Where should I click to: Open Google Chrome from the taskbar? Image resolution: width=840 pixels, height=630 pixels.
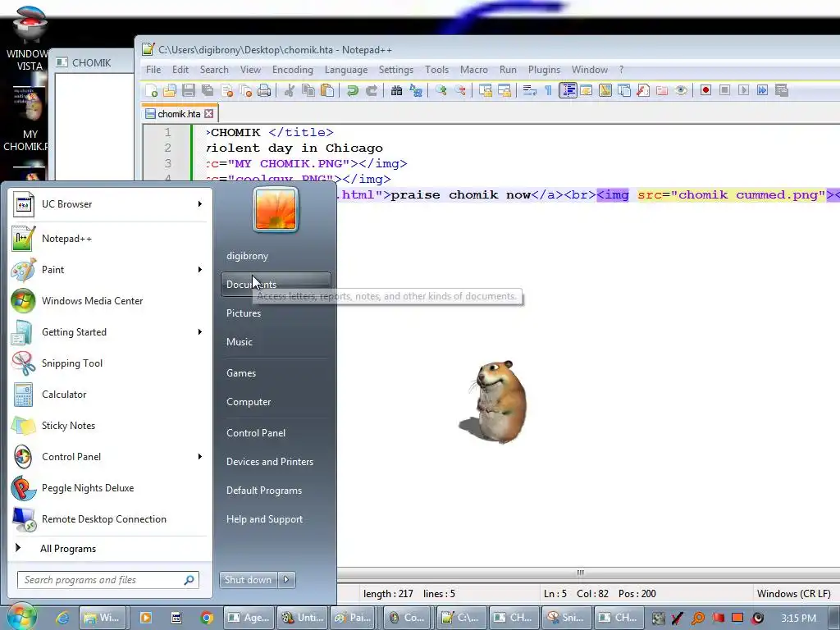[x=207, y=618]
